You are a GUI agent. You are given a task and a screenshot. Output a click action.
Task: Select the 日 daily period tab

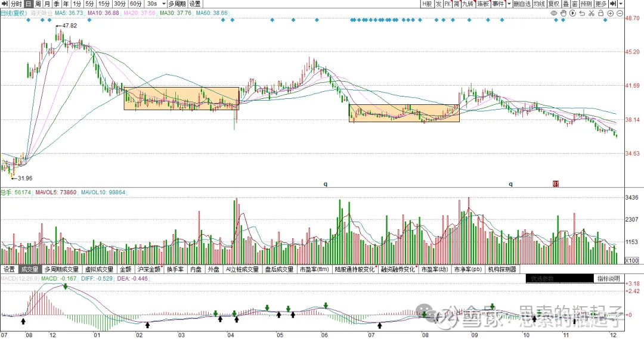pyautogui.click(x=28, y=4)
